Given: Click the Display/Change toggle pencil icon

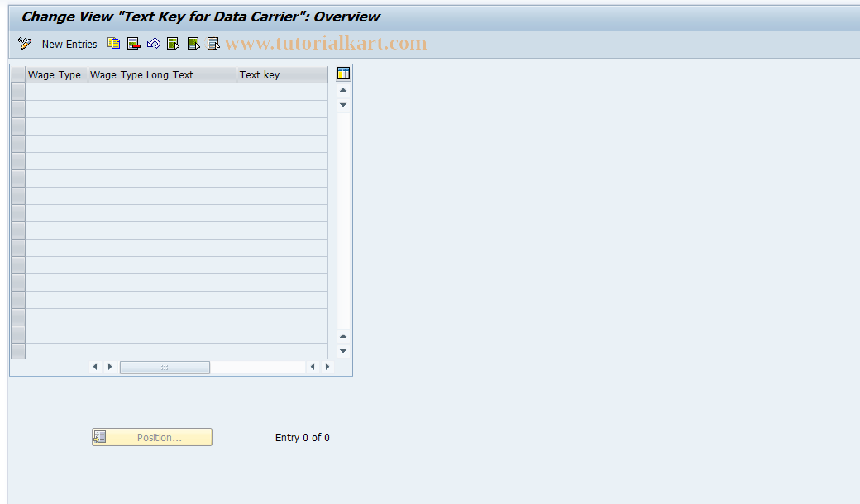Looking at the screenshot, I should 25,44.
